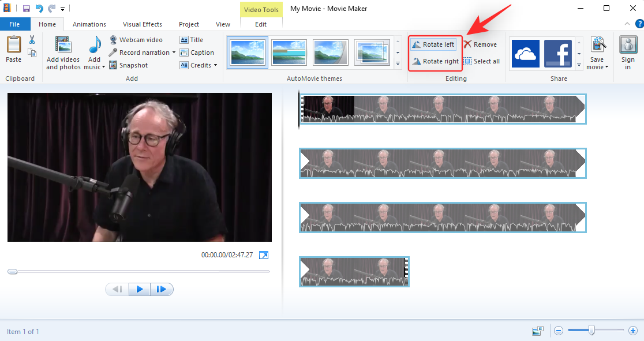Share the movie to Facebook
644x341 pixels.
tap(558, 54)
